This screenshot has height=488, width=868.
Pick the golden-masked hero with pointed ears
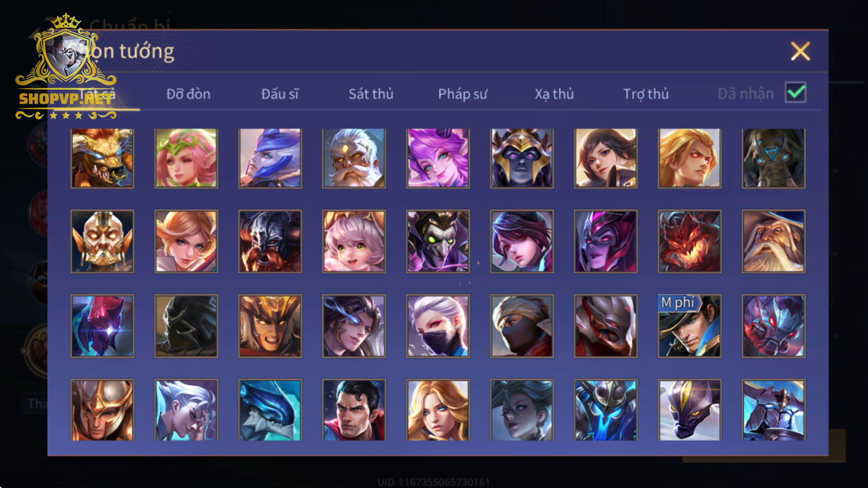click(x=102, y=241)
